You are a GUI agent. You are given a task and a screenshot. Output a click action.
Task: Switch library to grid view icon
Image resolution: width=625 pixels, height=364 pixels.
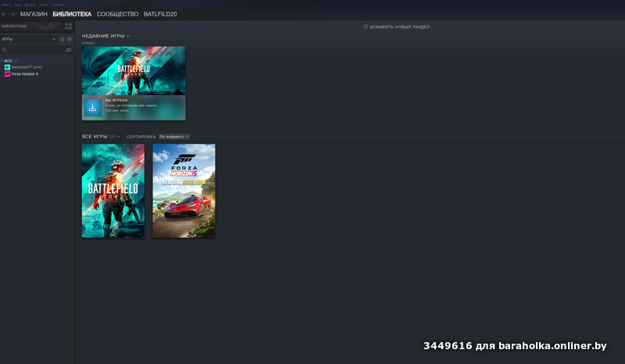click(69, 27)
